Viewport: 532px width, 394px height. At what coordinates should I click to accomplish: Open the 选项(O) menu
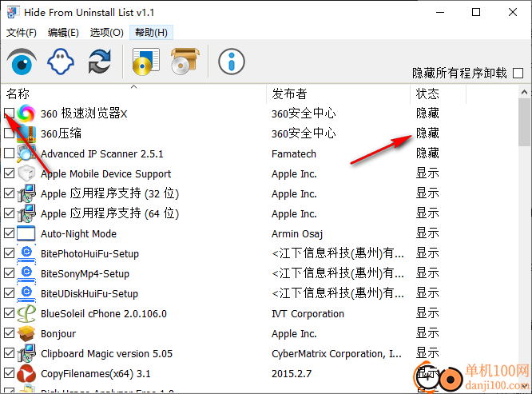106,33
